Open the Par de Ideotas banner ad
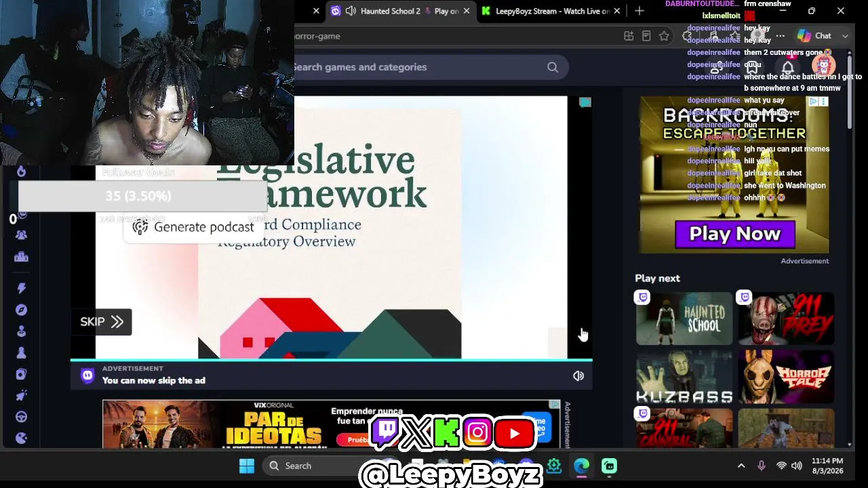The width and height of the screenshot is (868, 488). coord(331,424)
